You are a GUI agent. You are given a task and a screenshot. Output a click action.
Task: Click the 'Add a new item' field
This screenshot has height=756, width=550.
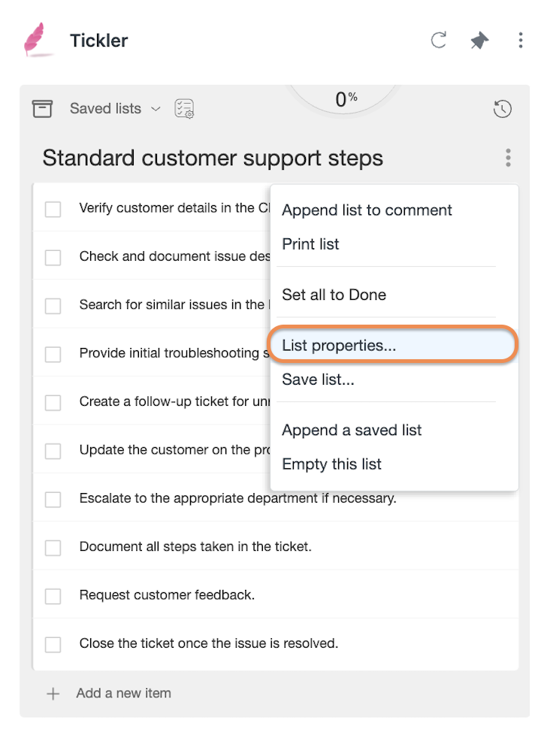click(123, 694)
